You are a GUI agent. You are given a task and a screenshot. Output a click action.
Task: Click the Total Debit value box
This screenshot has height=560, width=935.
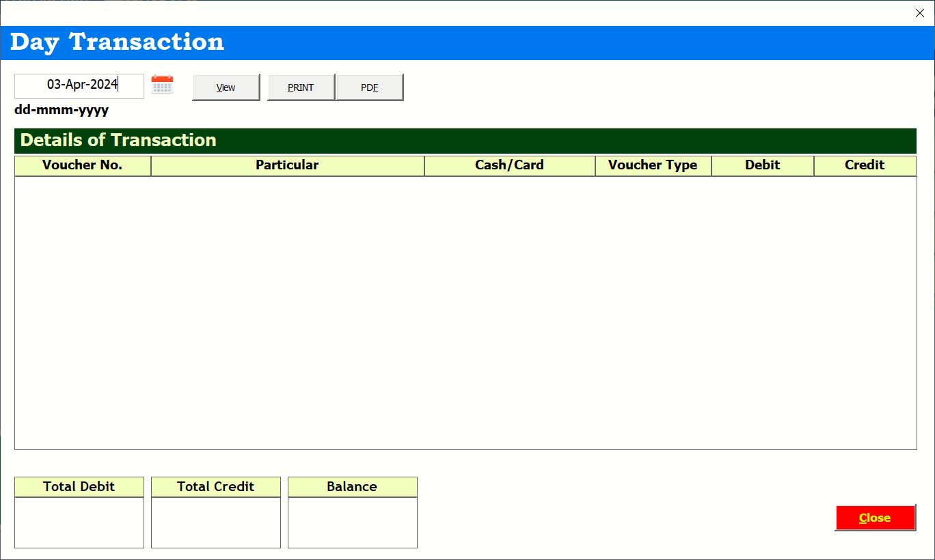click(79, 522)
